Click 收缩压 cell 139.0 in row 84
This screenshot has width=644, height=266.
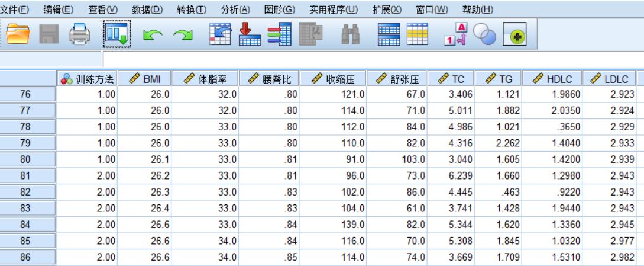tap(333, 225)
